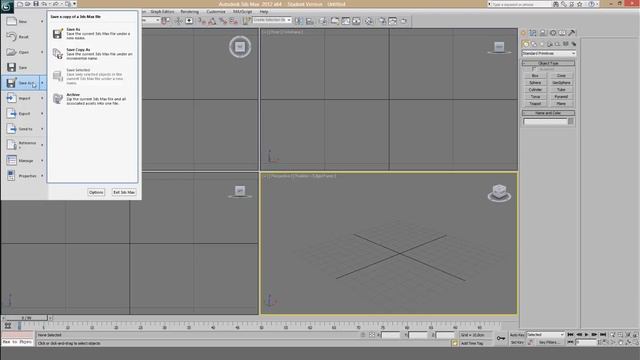The image size is (640, 360).
Task: Open the Motion command panel tab
Action: tap(553, 33)
